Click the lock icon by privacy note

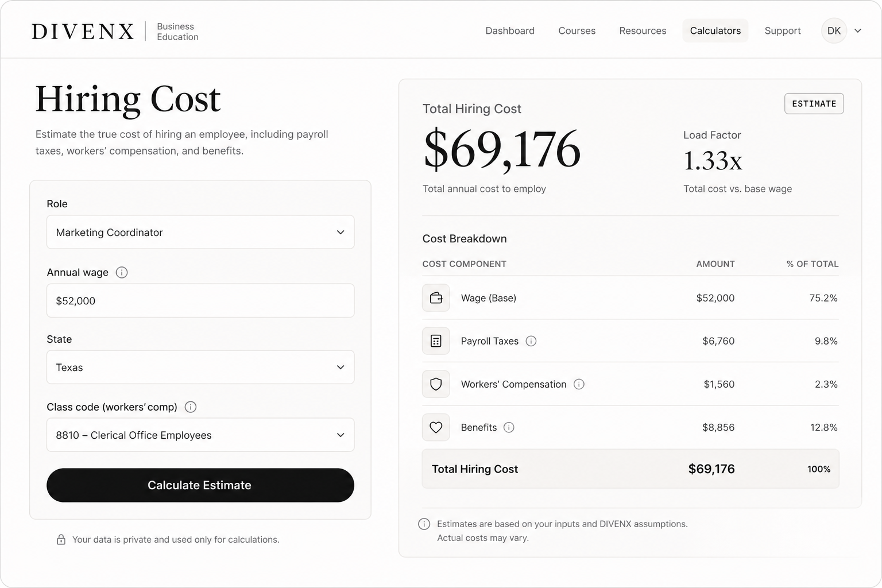pos(61,540)
